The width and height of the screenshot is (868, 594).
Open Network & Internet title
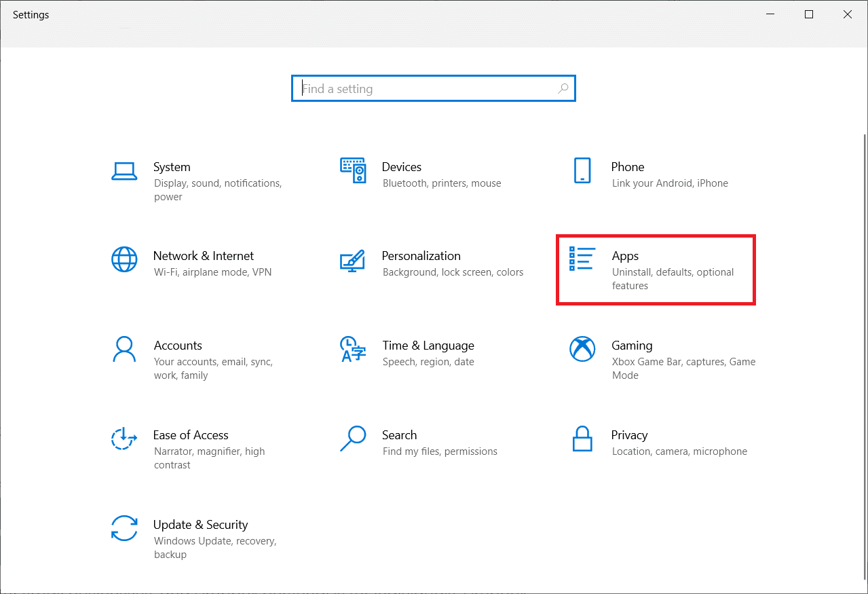(x=204, y=256)
